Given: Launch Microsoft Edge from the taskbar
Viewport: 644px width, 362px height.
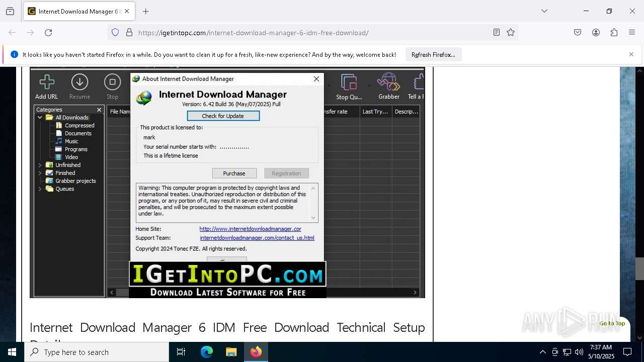Looking at the screenshot, I should 207,352.
